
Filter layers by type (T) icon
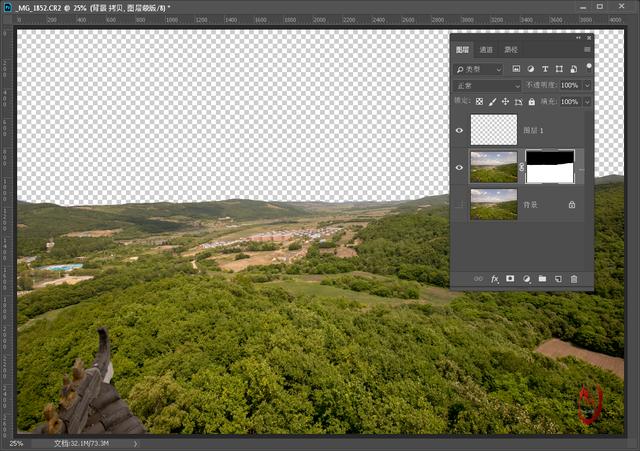545,69
